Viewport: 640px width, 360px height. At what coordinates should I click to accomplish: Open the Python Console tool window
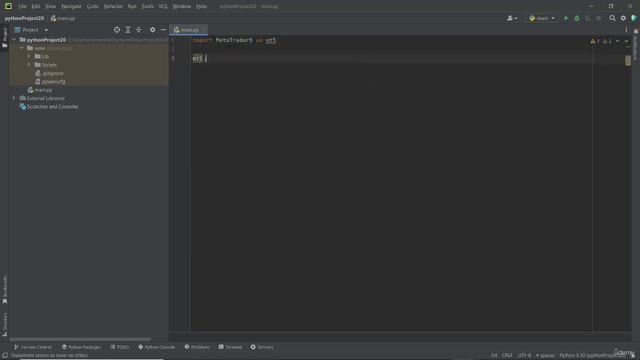click(156, 347)
